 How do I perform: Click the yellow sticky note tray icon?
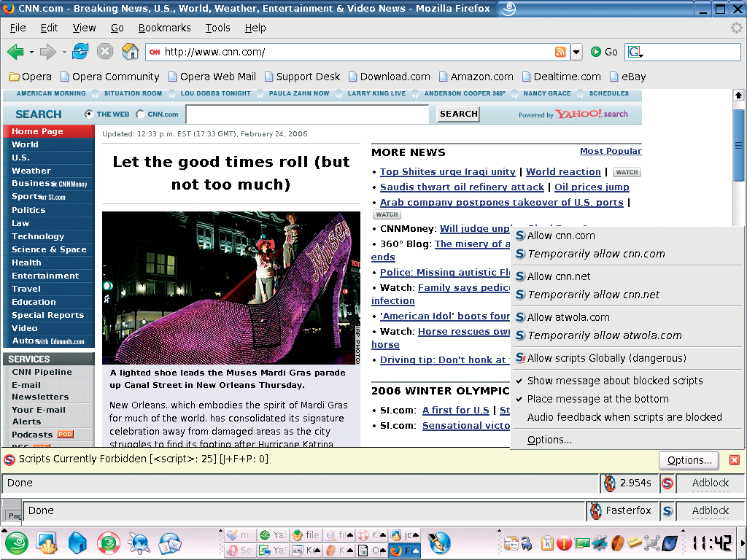point(634,542)
